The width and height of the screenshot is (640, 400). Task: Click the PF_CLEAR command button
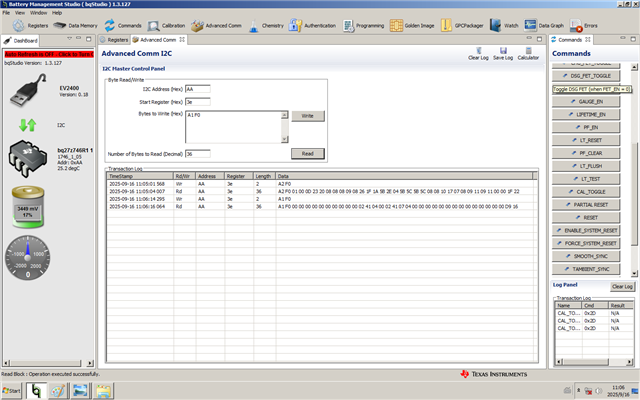(586, 153)
